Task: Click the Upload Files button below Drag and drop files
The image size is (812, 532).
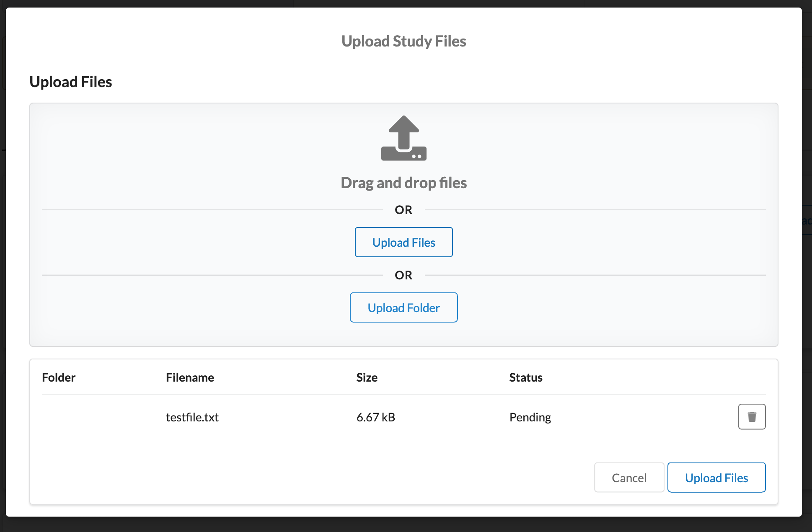Action: pos(403,242)
